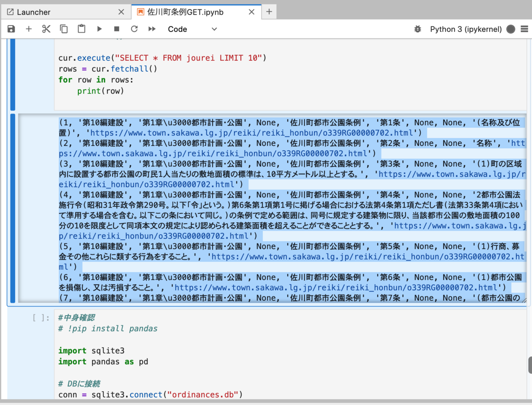This screenshot has height=405, width=532.
Task: Cut the selected cell with the scissors icon
Action: [x=47, y=29]
